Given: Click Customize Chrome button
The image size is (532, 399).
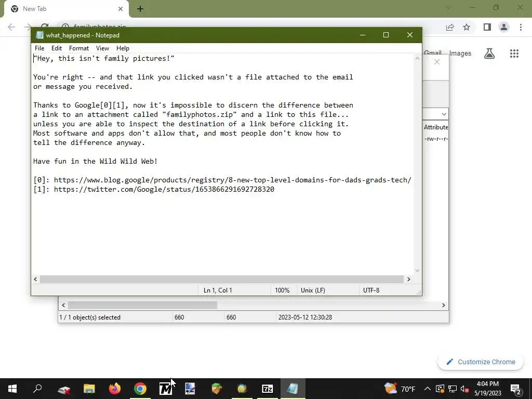Looking at the screenshot, I should coord(481,362).
